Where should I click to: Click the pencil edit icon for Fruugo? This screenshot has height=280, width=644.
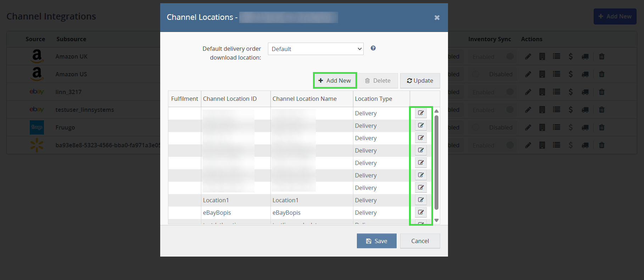528,127
